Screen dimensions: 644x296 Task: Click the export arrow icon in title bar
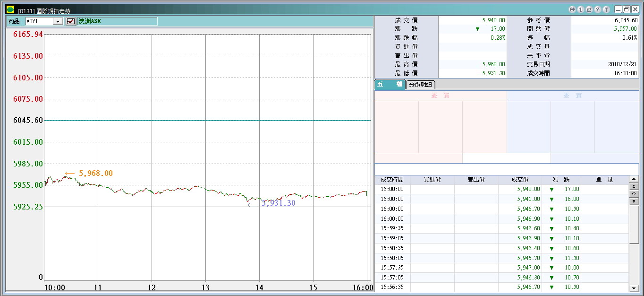pyautogui.click(x=572, y=9)
